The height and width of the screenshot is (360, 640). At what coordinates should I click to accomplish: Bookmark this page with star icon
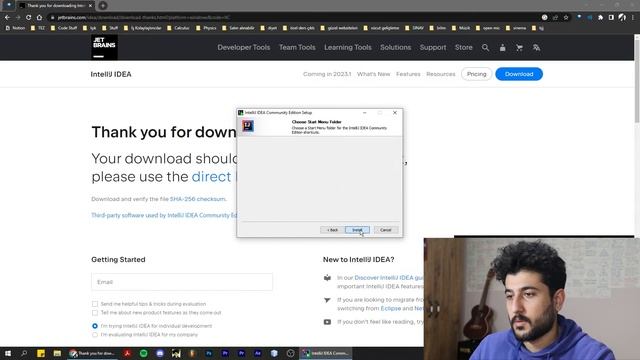click(x=566, y=18)
